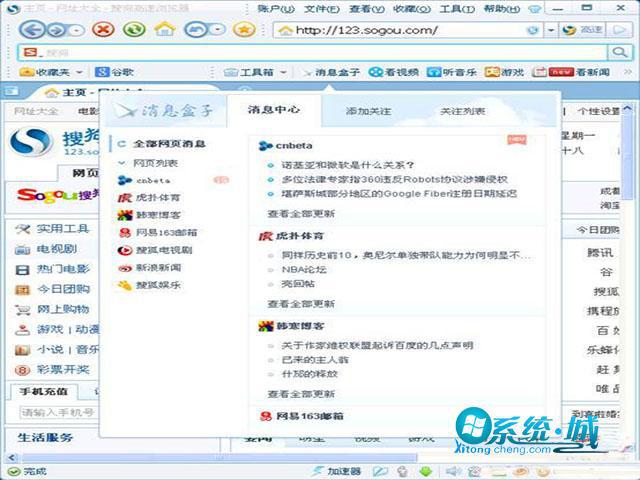Select 搜狐娱乐 in the page list
This screenshot has width=640, height=480.
[149, 285]
